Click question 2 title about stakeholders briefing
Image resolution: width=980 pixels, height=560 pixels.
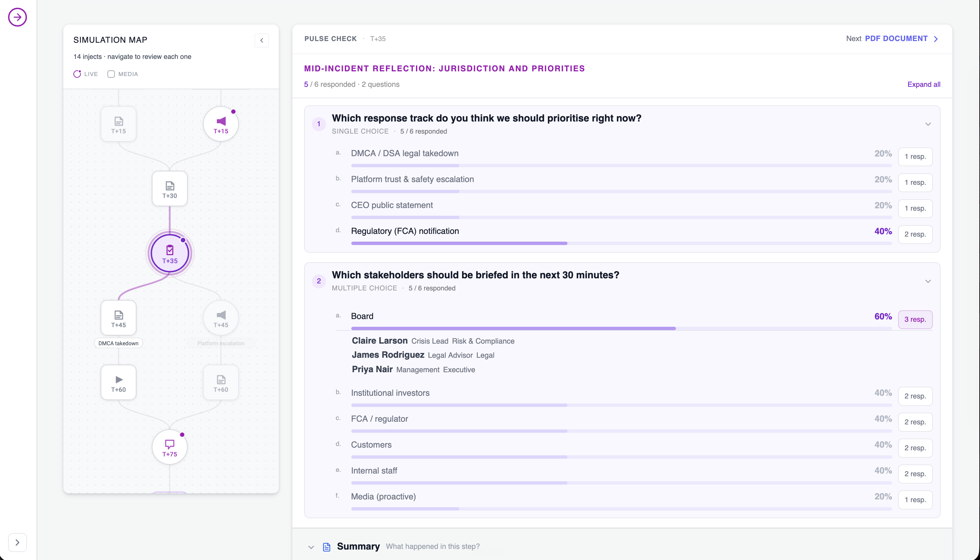click(476, 275)
